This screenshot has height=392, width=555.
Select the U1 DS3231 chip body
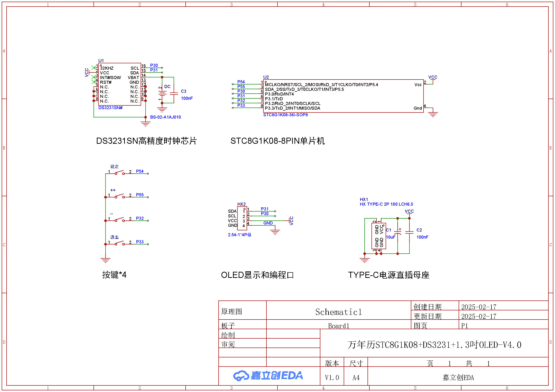pyautogui.click(x=119, y=84)
